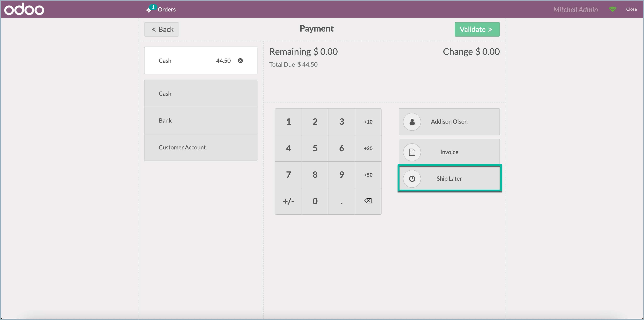Screen dimensions: 644x320
Task: Remove the Cash 44.50 payment line
Action: 240,60
